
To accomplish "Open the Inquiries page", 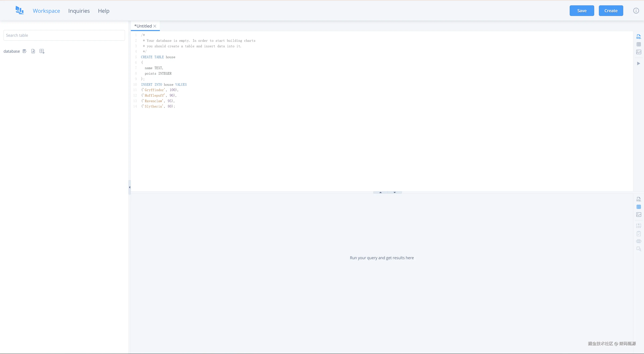I will (x=79, y=11).
